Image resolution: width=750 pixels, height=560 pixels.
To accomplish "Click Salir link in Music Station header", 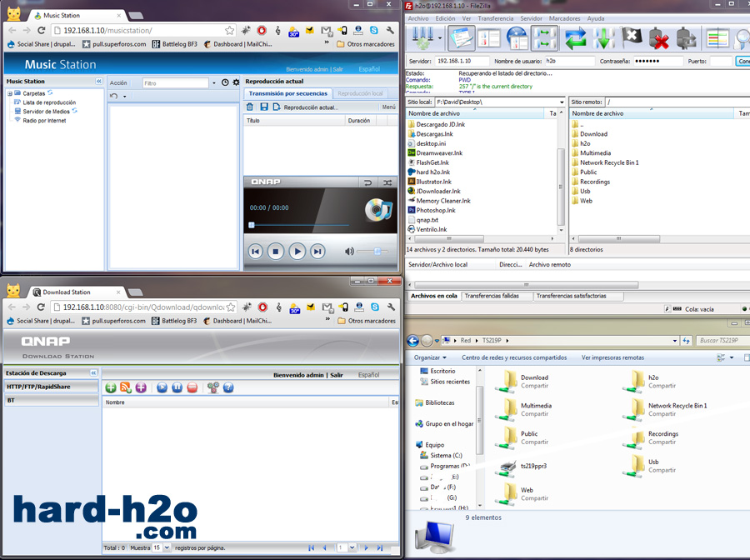I will tap(338, 69).
